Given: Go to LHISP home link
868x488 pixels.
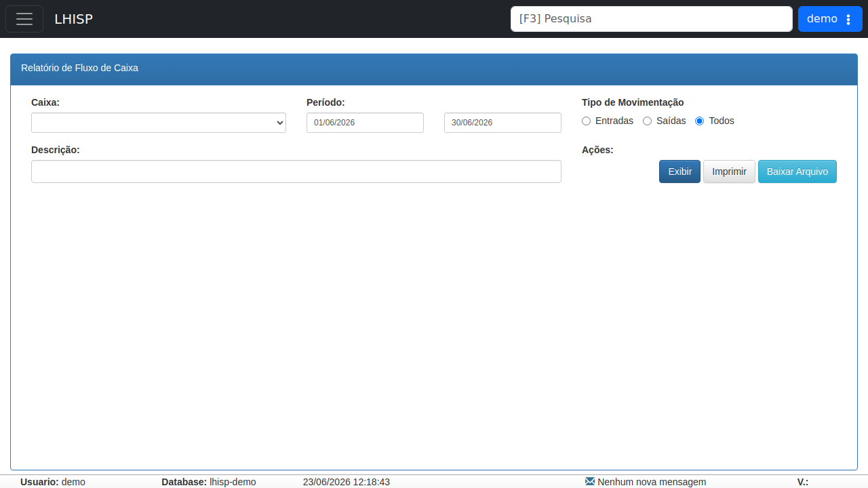Looking at the screenshot, I should 73,19.
